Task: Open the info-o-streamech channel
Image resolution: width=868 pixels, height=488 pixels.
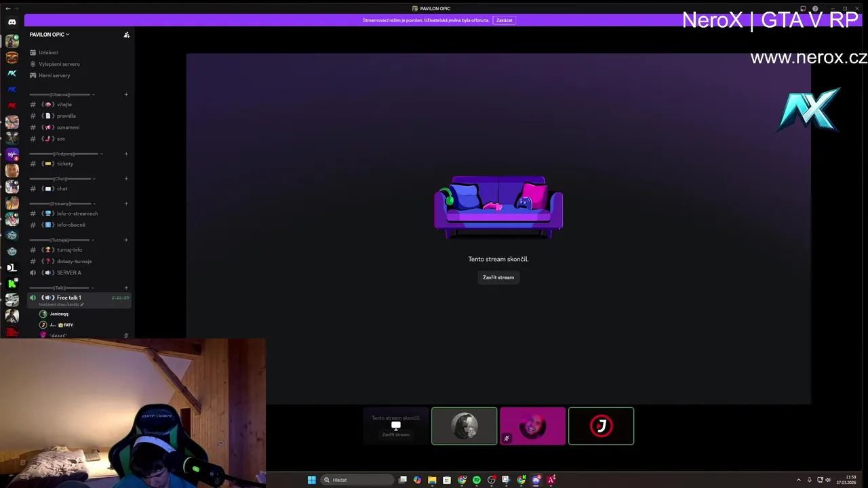Action: (x=78, y=213)
